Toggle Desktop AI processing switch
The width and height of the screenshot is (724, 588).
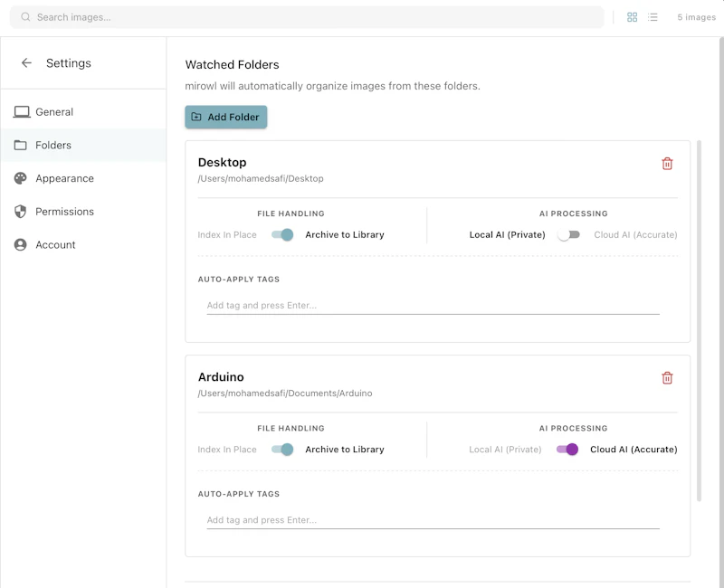tap(568, 234)
